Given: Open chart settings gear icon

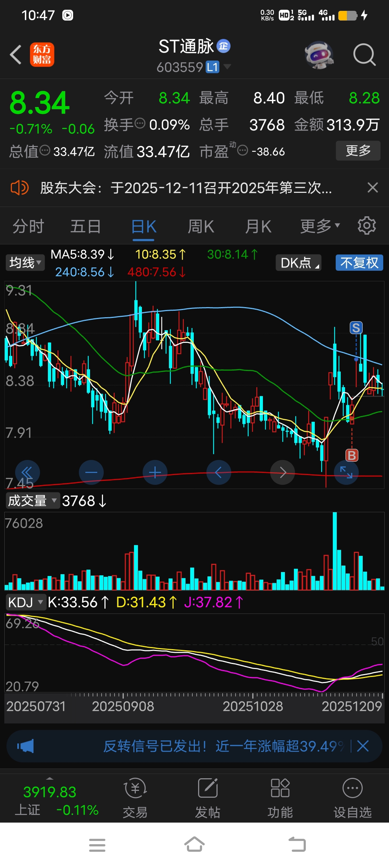Looking at the screenshot, I should click(367, 226).
